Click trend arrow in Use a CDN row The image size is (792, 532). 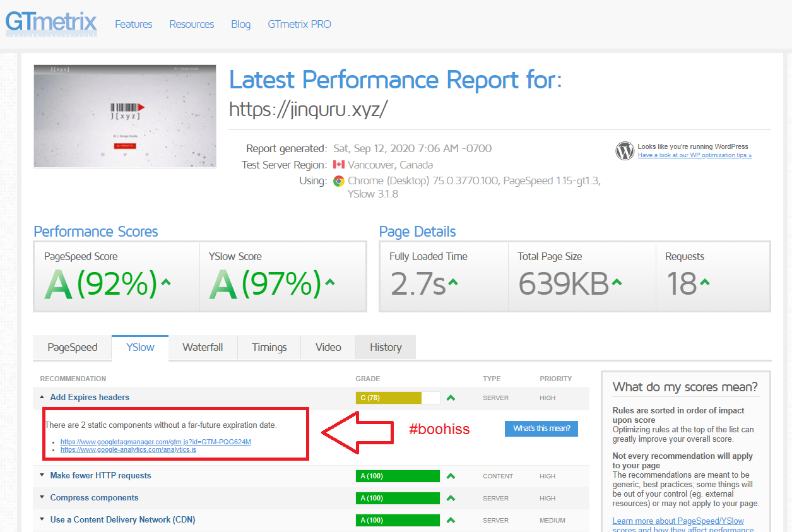(x=451, y=520)
